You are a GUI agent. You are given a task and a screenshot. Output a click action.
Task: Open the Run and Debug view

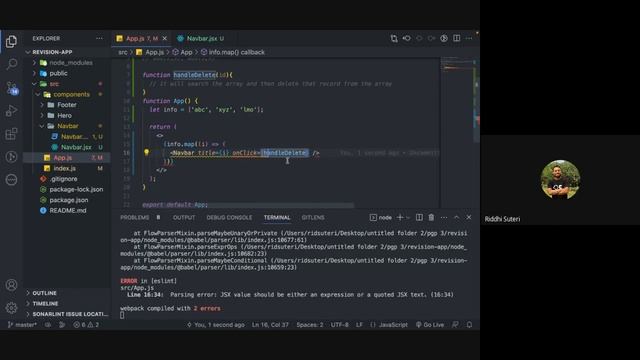click(x=11, y=111)
